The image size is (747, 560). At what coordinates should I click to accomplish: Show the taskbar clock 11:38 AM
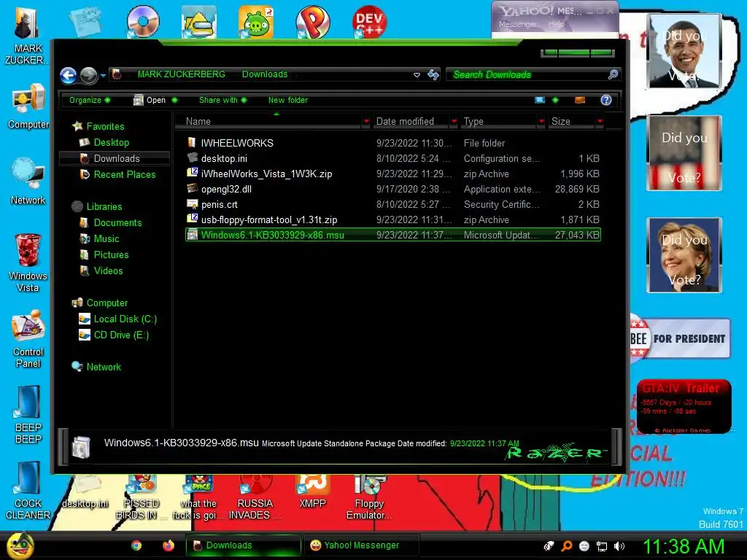point(683,546)
